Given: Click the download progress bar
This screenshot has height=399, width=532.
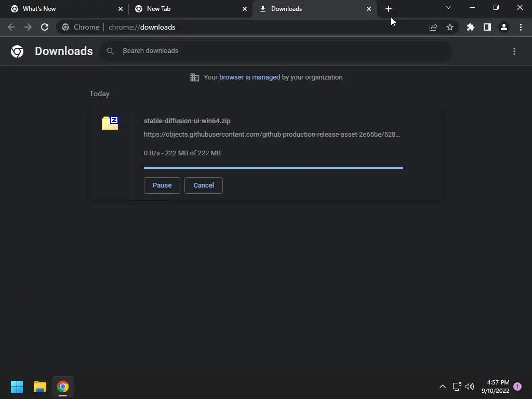Looking at the screenshot, I should coord(273,168).
